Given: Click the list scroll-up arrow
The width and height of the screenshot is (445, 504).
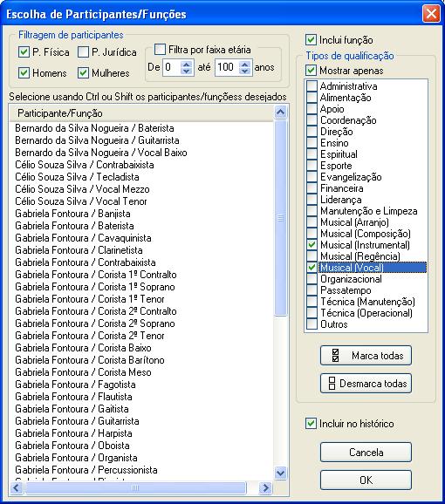Looking at the screenshot, I should tap(280, 112).
